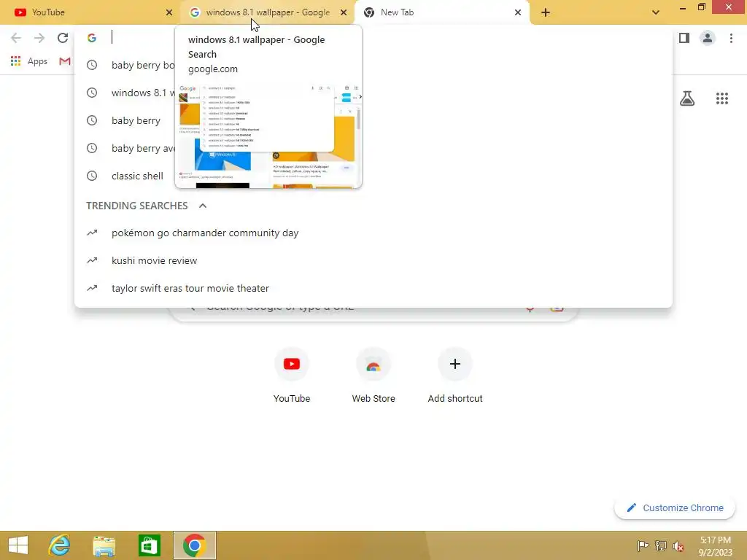Switch to the windows 8.1 wallpaper tab

267,12
